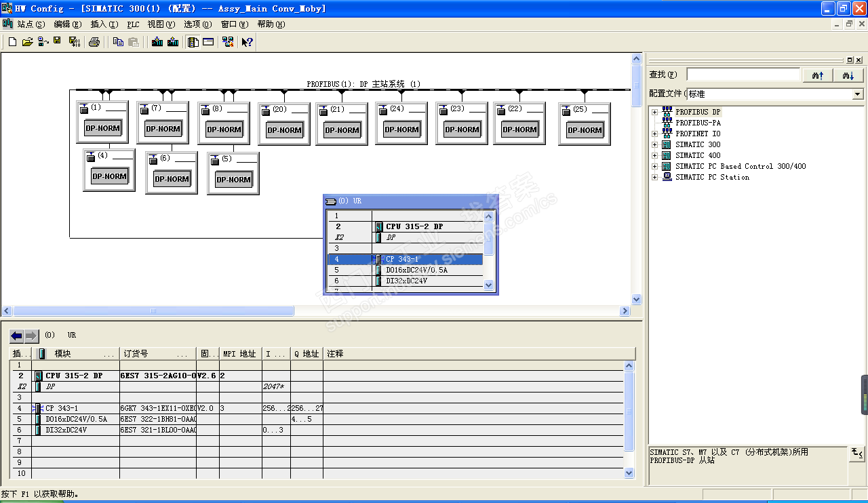Click the forward arrow above the rack table
Image resolution: width=868 pixels, height=503 pixels.
click(x=32, y=336)
